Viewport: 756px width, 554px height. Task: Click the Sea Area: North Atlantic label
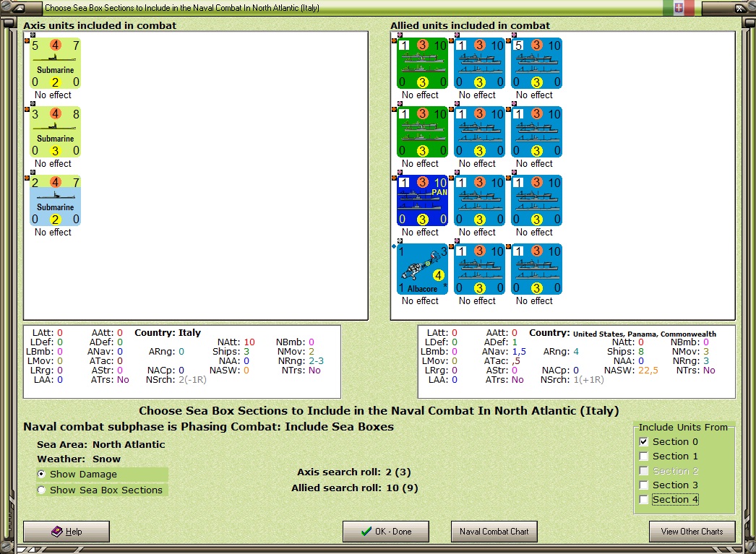coord(100,445)
